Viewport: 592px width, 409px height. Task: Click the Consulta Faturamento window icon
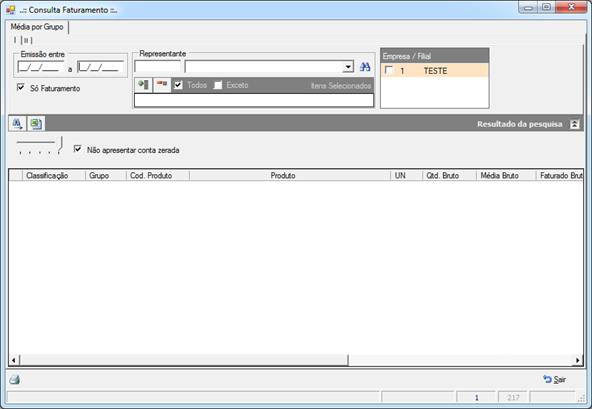pyautogui.click(x=11, y=10)
